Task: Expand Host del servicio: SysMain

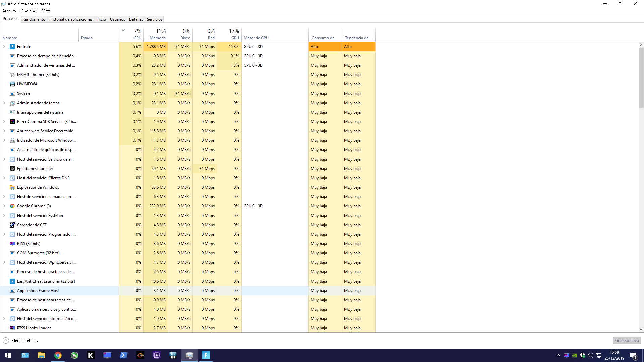Action: coord(4,216)
